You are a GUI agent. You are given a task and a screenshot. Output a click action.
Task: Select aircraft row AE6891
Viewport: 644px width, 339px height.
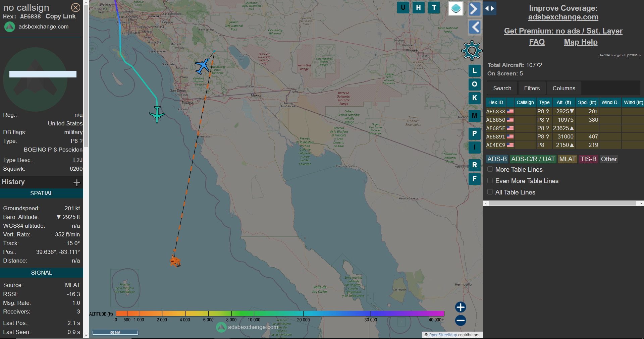565,136
